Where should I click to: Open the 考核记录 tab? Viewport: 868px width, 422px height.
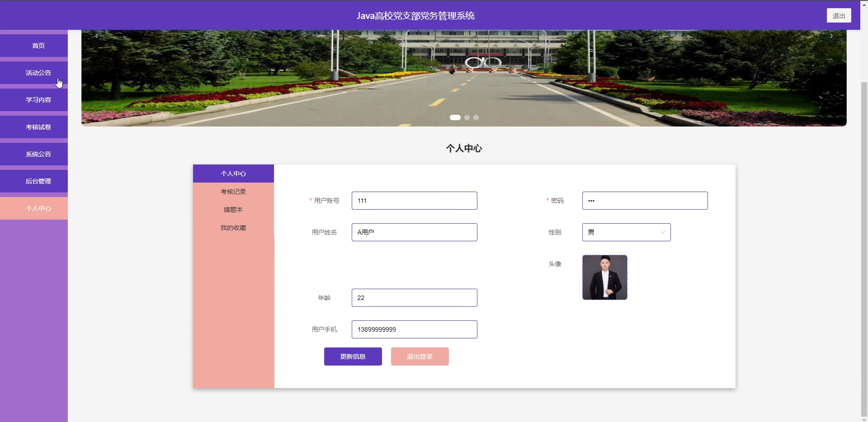(233, 192)
